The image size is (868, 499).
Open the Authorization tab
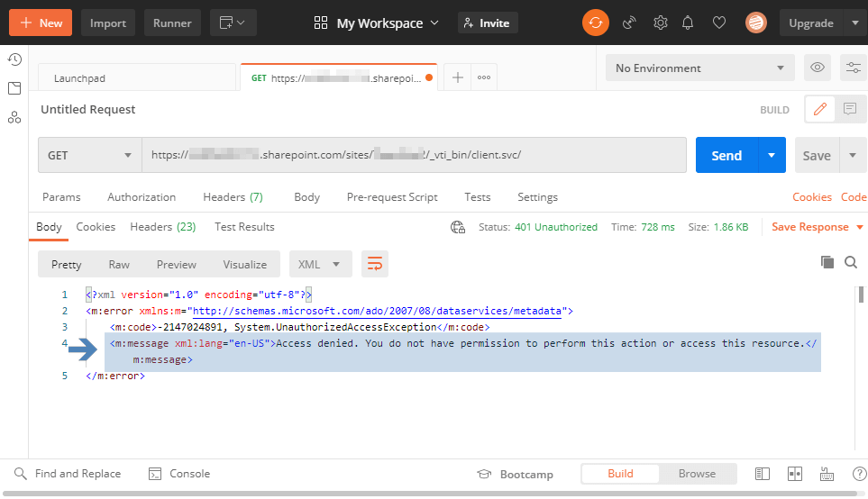(142, 197)
